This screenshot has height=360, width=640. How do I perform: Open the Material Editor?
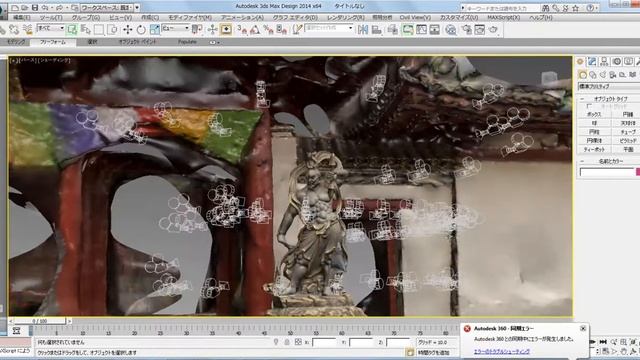451,29
